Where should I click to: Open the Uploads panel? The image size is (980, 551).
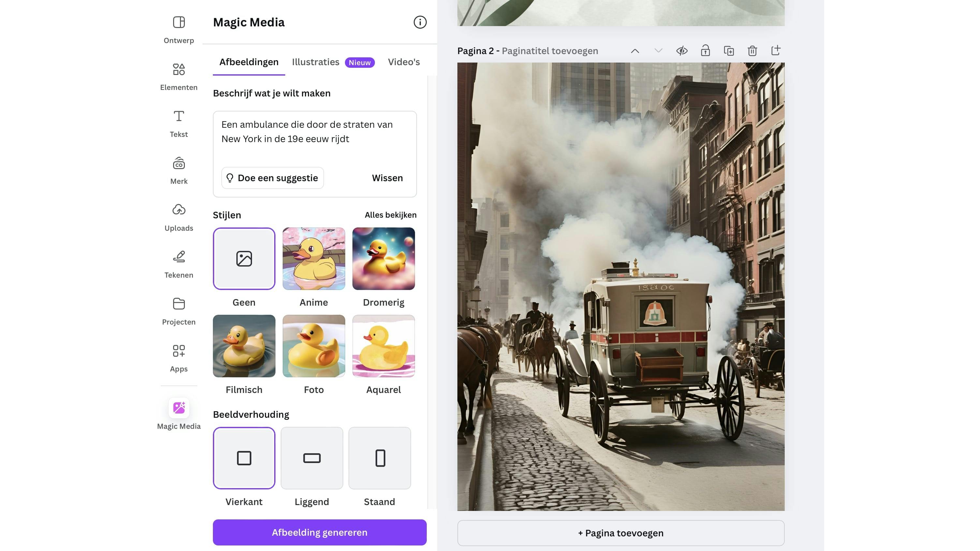[x=178, y=217]
